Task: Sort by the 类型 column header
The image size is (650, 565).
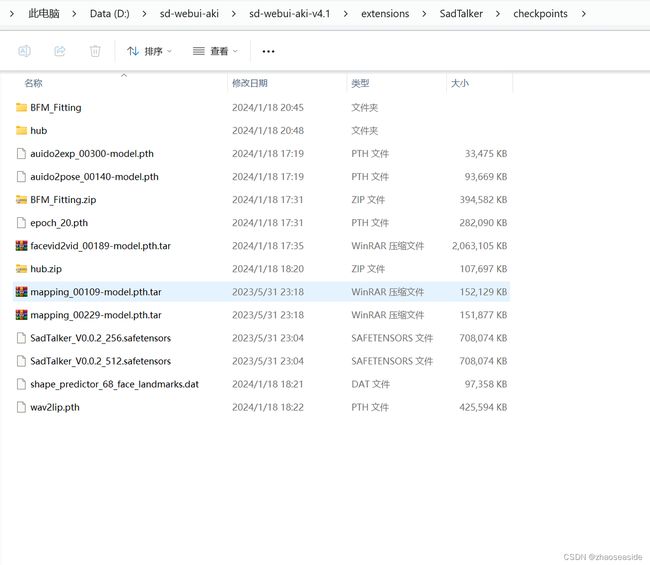Action: click(x=360, y=83)
